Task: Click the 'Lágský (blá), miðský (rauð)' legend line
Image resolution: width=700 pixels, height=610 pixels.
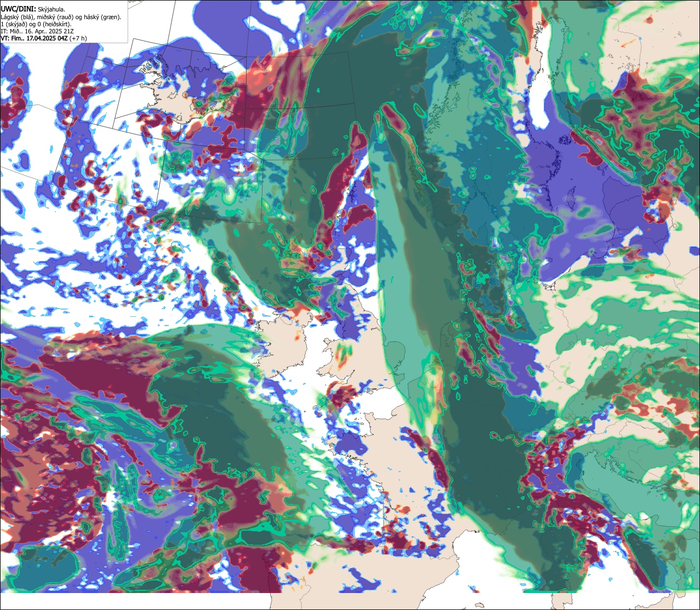Action: (x=61, y=17)
